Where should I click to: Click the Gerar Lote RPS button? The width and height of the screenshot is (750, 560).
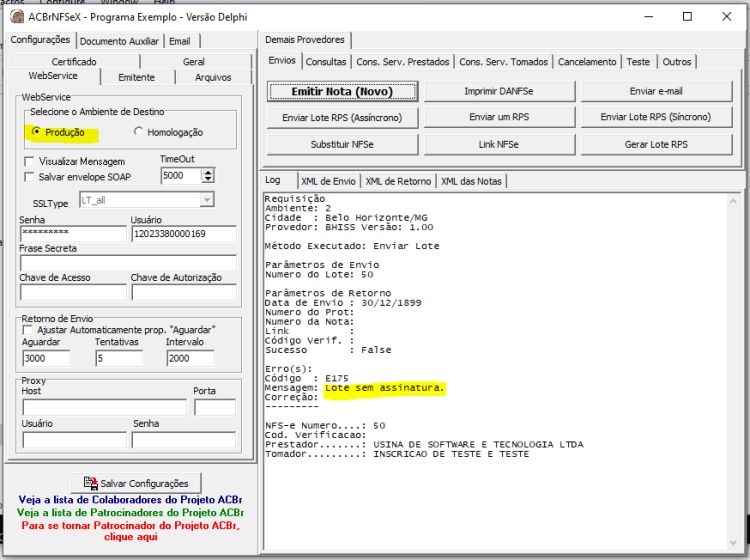[656, 144]
